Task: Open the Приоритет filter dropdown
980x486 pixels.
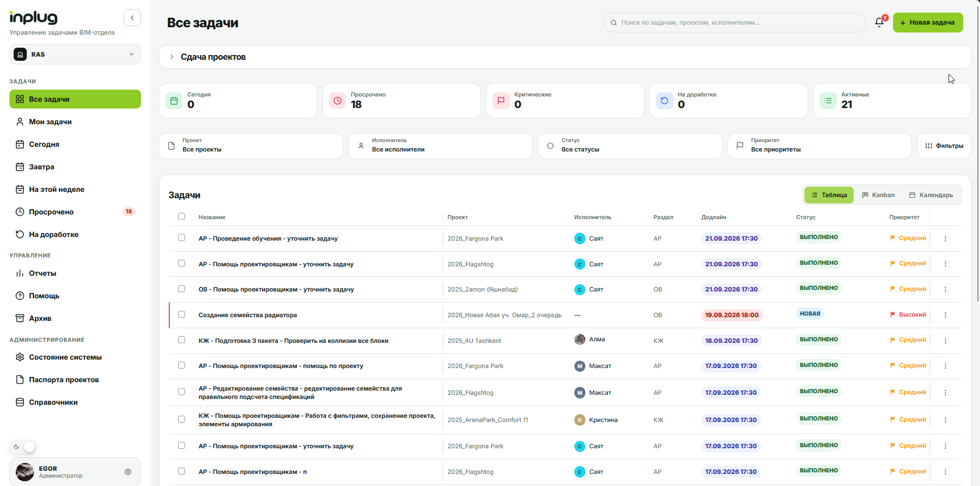Action: click(820, 146)
